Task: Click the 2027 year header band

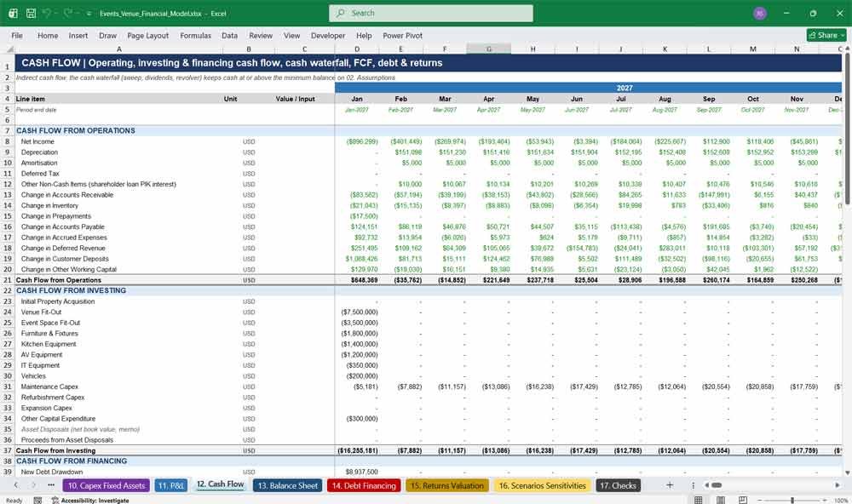Action: click(589, 88)
